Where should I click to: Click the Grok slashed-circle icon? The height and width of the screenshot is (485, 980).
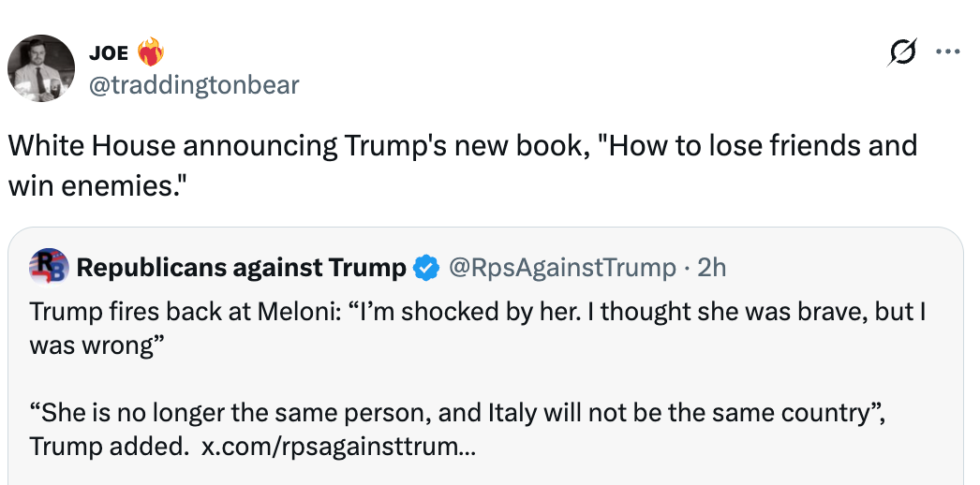click(x=901, y=54)
